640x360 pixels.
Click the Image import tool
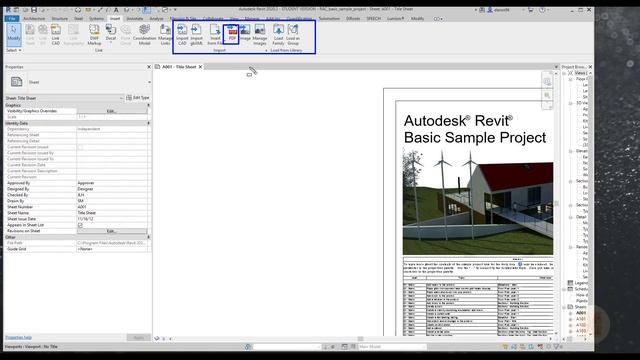click(245, 33)
